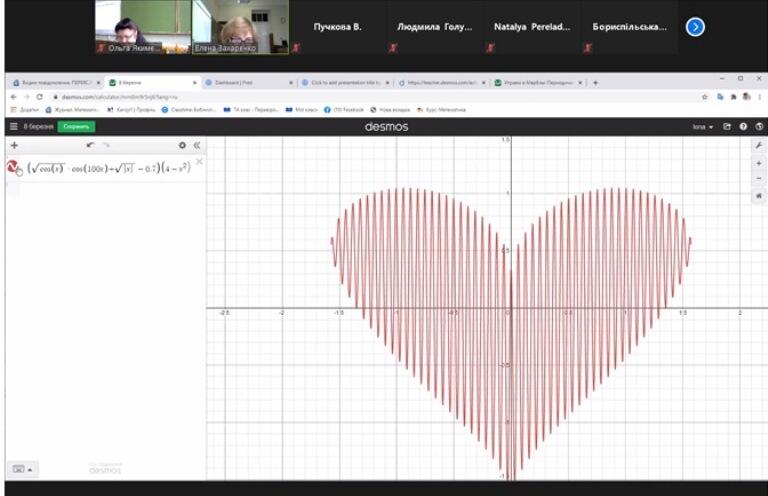768x496 pixels.
Task: Open the Apps bookmarks shortcut
Action: pyautogui.click(x=24, y=110)
